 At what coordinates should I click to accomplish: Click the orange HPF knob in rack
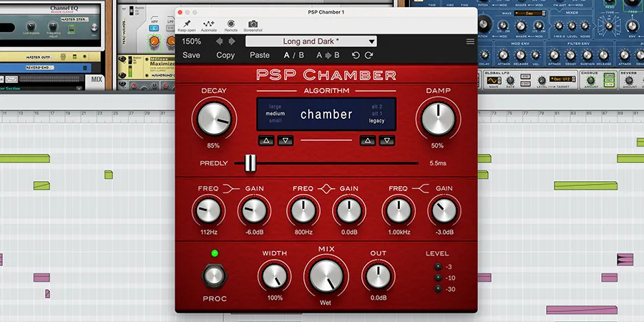tap(154, 41)
